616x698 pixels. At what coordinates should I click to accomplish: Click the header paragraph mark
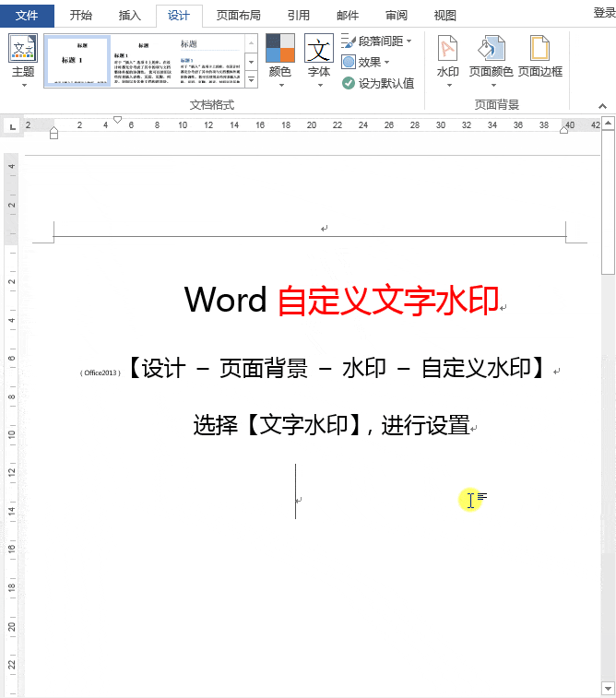324,229
